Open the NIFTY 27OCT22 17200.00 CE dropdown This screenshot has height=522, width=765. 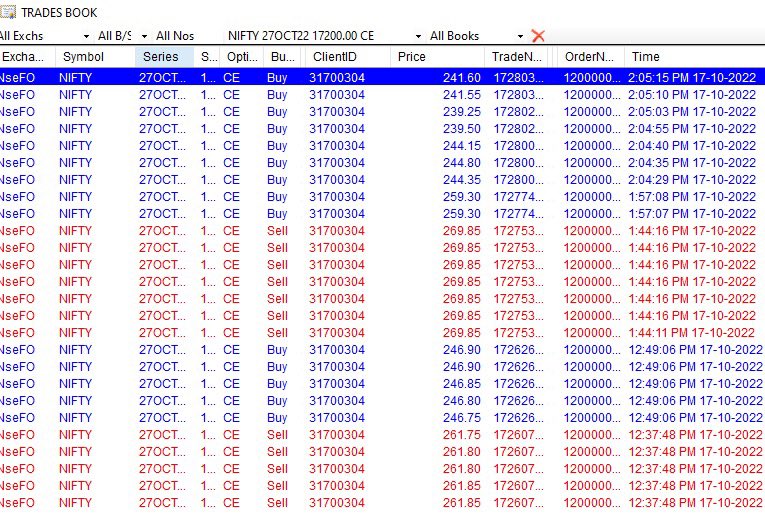point(418,36)
